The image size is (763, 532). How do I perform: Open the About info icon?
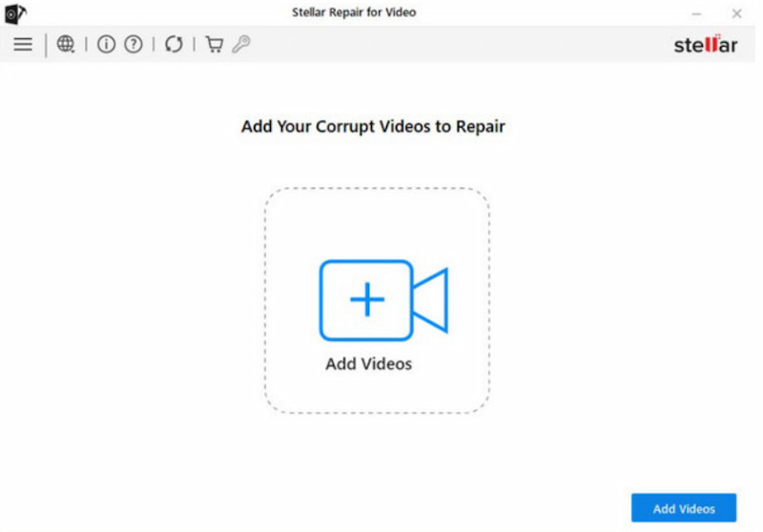click(106, 45)
